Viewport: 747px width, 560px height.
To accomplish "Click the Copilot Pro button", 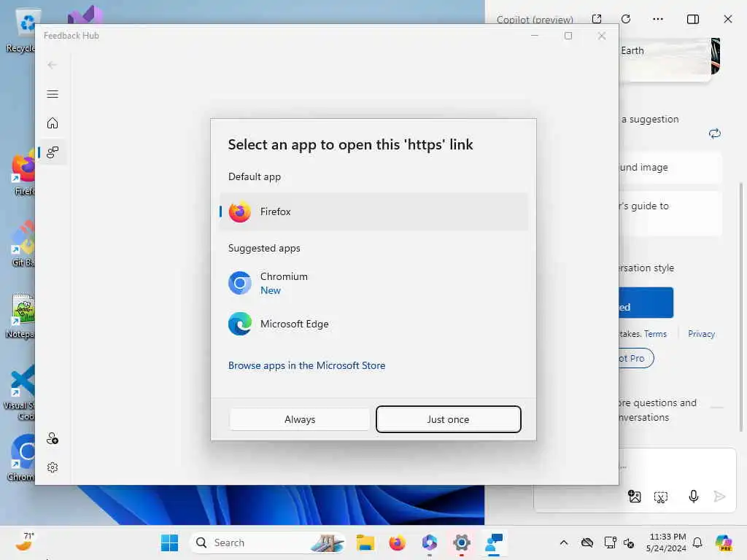I will tap(636, 359).
